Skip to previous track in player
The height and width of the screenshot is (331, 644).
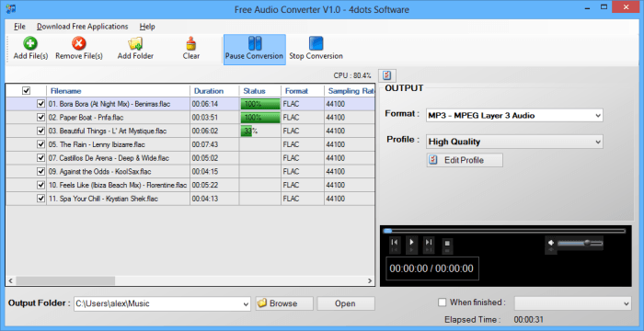394,243
